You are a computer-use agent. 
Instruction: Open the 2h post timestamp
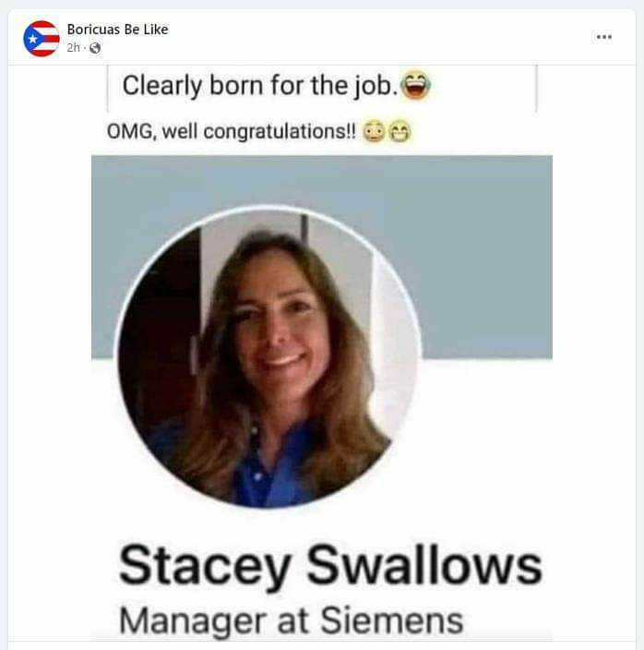[x=73, y=48]
